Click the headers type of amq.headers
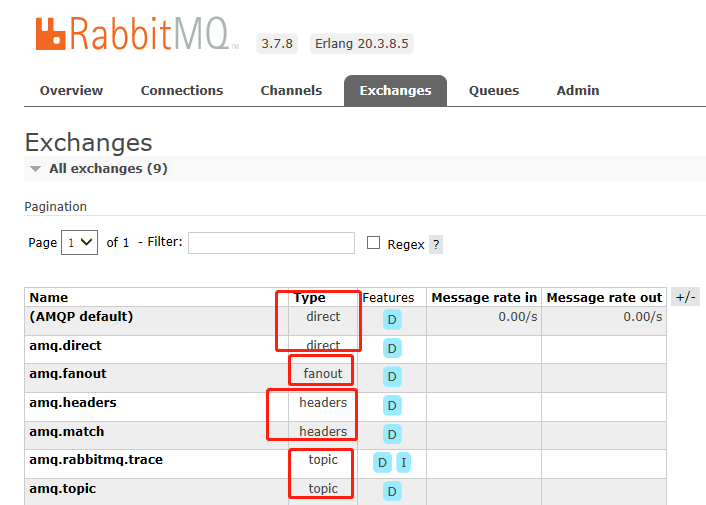 click(323, 402)
